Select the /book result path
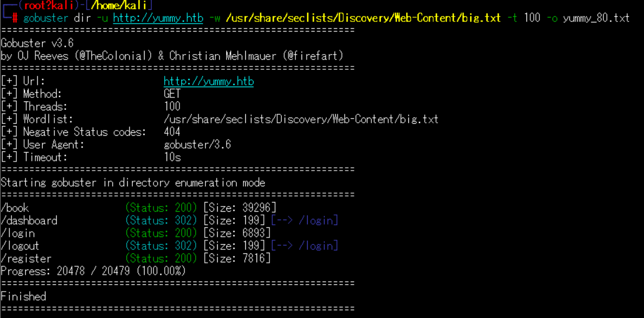The width and height of the screenshot is (644, 318). pos(15,208)
